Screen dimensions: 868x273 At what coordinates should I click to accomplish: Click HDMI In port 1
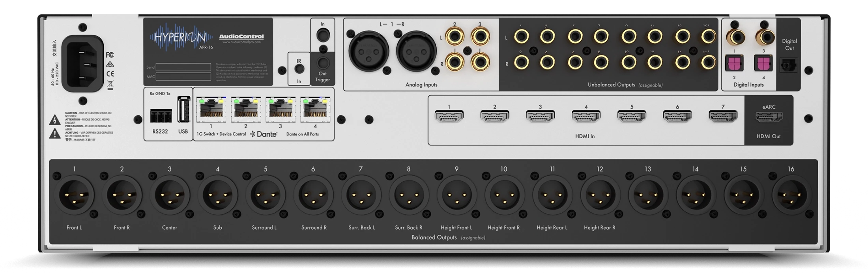pyautogui.click(x=449, y=116)
